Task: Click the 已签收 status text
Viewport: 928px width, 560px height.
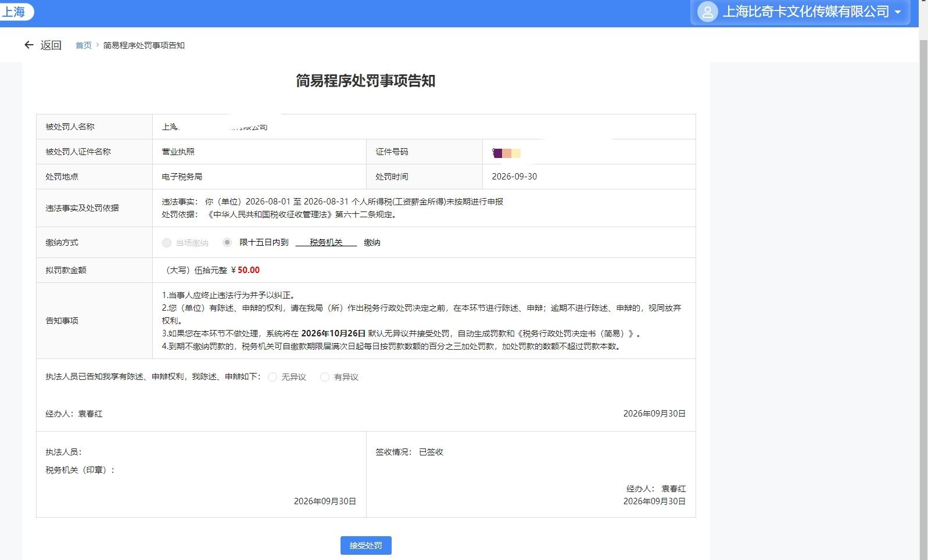Action: click(x=431, y=452)
